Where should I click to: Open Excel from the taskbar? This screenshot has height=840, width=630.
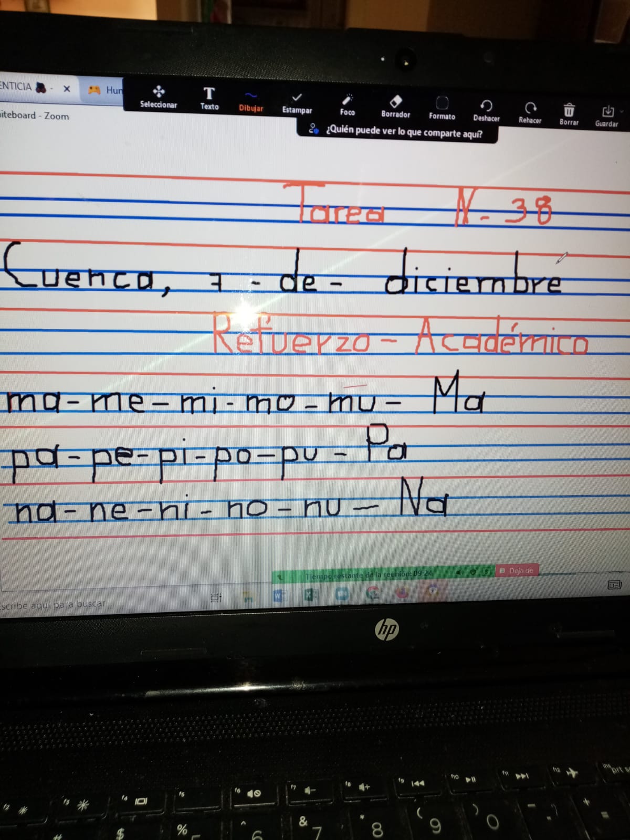click(311, 595)
